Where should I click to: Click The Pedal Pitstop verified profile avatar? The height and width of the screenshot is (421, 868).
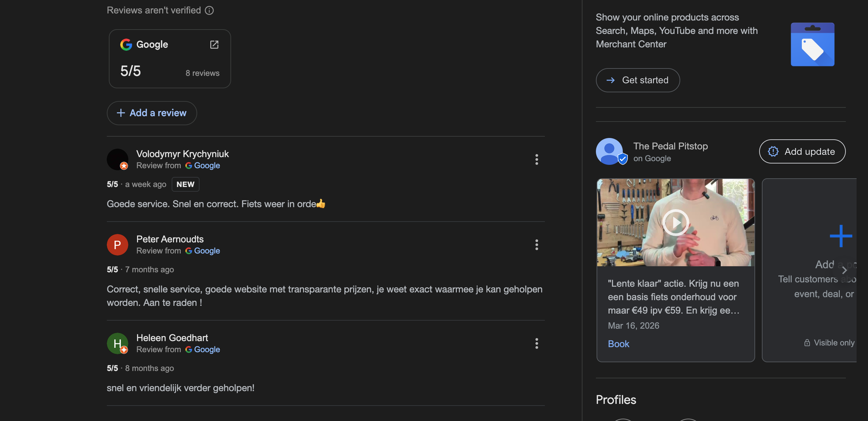610,151
